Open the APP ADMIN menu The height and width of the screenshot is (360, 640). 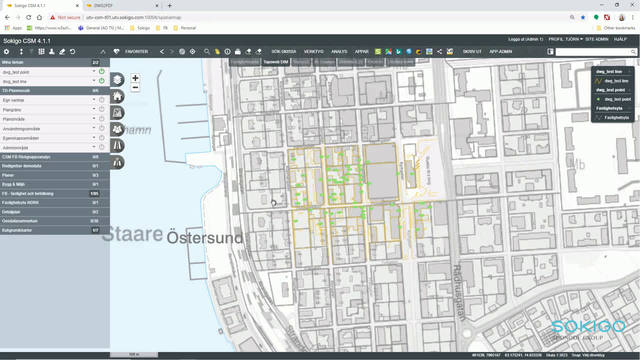point(501,52)
